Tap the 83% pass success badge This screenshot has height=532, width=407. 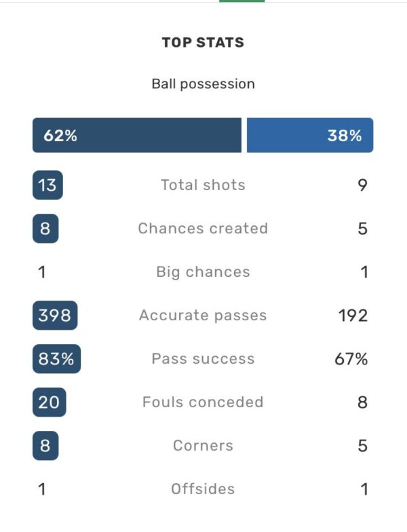coord(56,359)
